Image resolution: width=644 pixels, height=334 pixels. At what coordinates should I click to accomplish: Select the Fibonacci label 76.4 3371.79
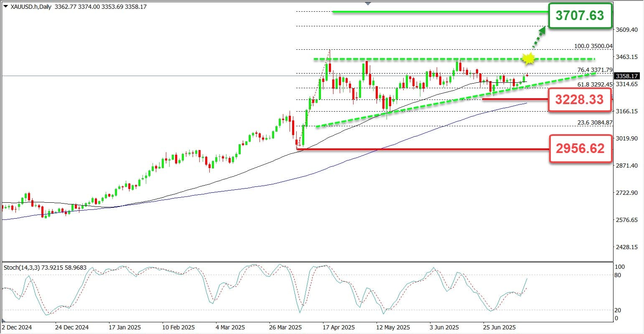[595, 70]
